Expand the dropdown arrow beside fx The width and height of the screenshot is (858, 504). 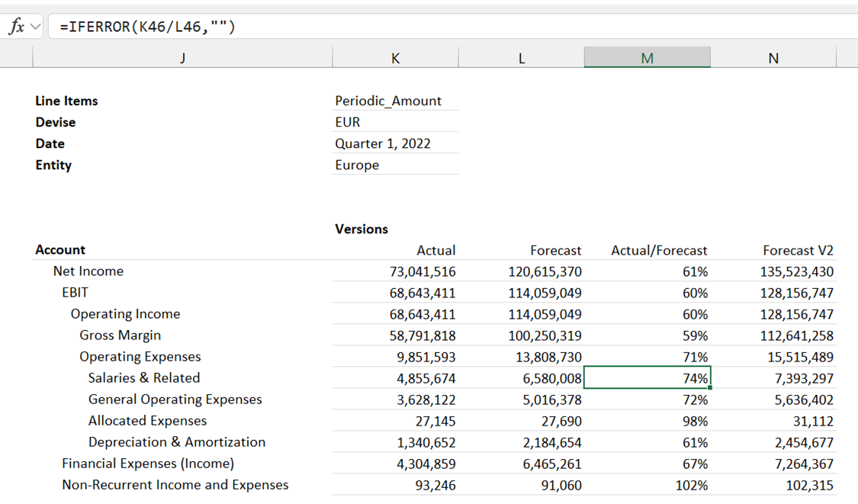[x=36, y=27]
